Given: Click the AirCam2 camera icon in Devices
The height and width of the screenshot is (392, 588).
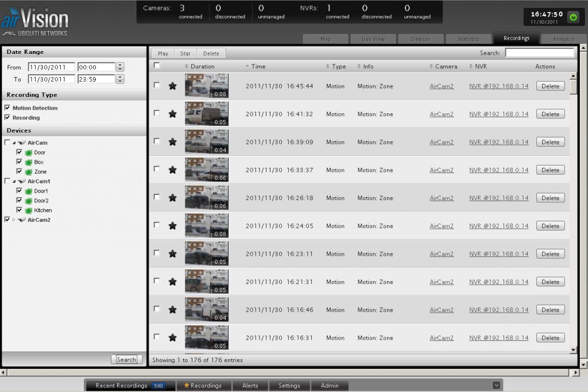Looking at the screenshot, I should tap(21, 220).
